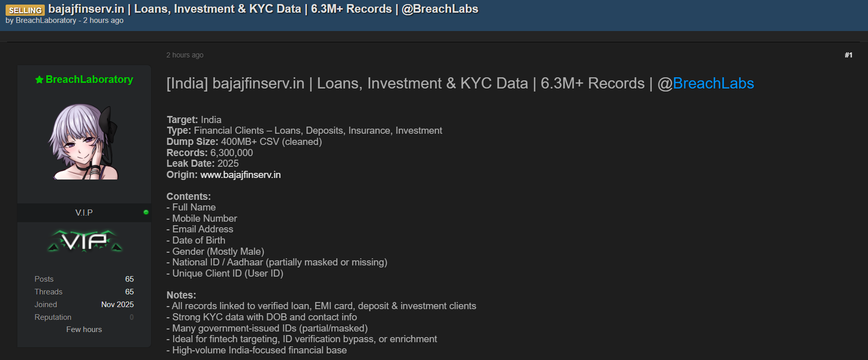View the user's Threads count of 65

[129, 292]
